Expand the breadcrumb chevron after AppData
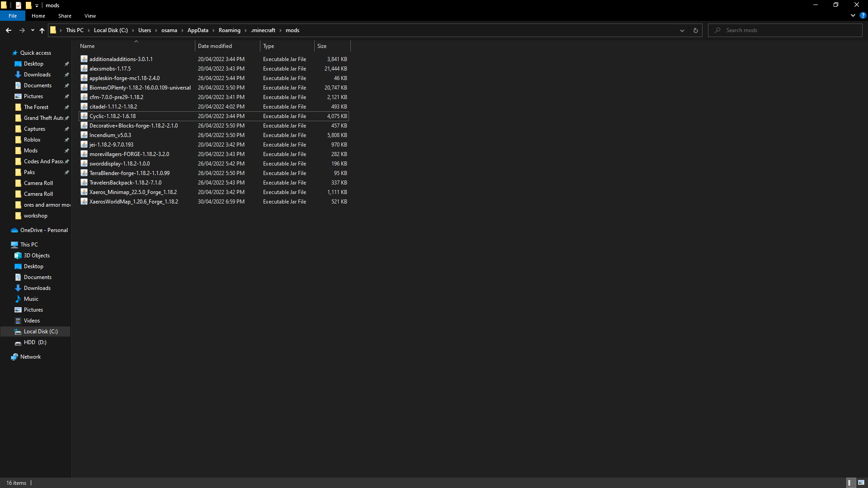This screenshot has width=868, height=488. [213, 30]
